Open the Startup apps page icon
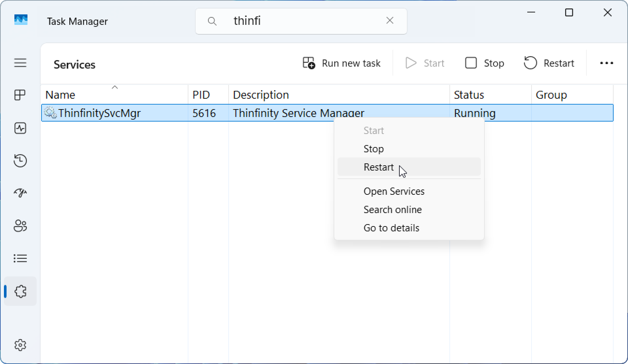628x364 pixels. pos(20,193)
